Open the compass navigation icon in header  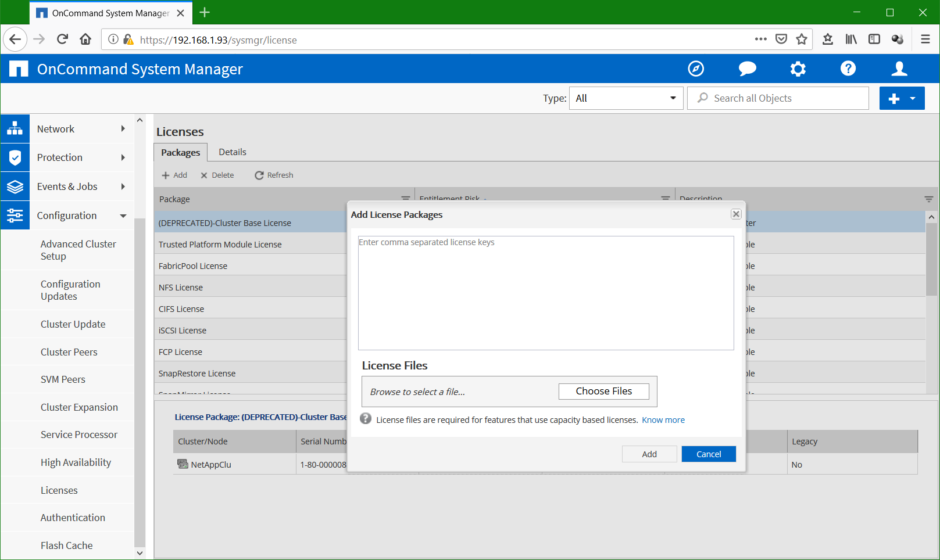click(x=696, y=69)
